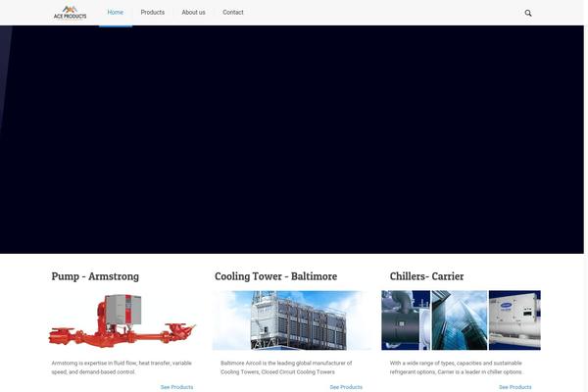Navigate to the Contact page
The height and width of the screenshot is (392, 588).
coord(233,13)
